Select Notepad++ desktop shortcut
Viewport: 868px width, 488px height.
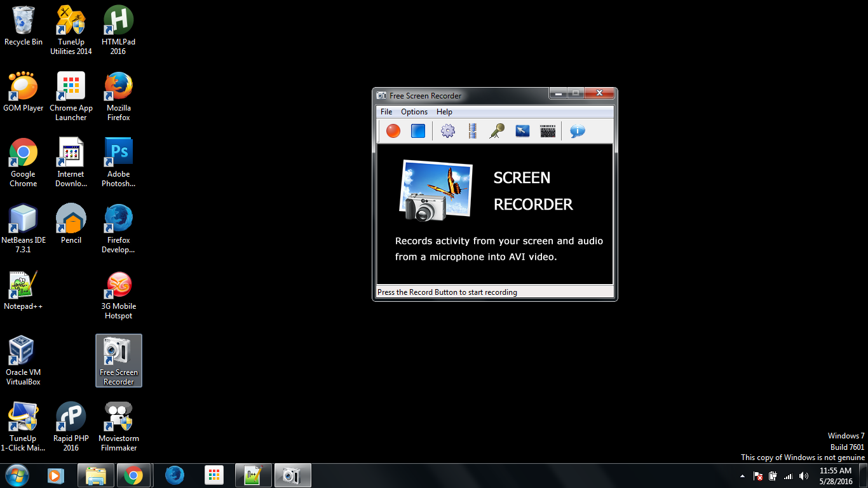[x=24, y=290]
